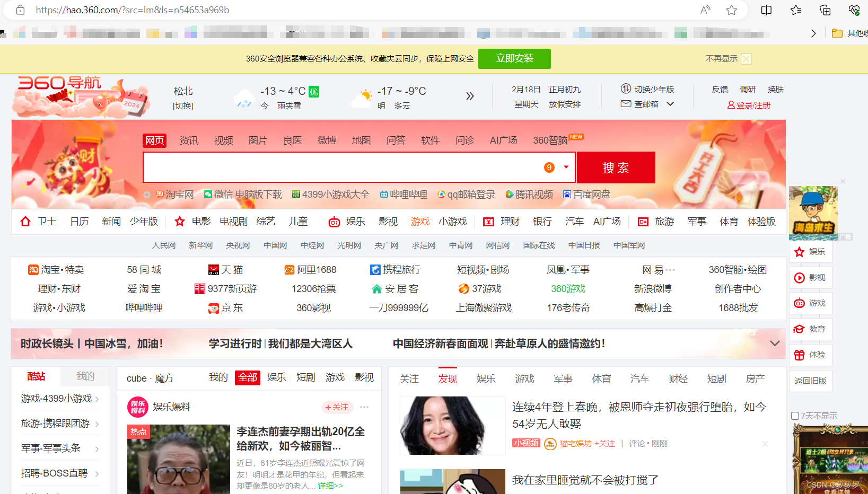The height and width of the screenshot is (494, 868).
Task: Expand 旅游·携程跟团游 row arrow
Action: [x=97, y=424]
